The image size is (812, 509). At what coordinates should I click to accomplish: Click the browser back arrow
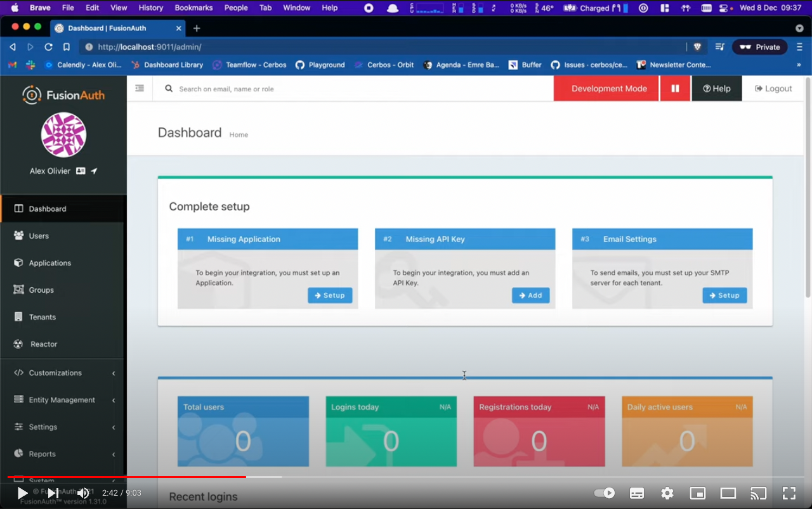(13, 47)
